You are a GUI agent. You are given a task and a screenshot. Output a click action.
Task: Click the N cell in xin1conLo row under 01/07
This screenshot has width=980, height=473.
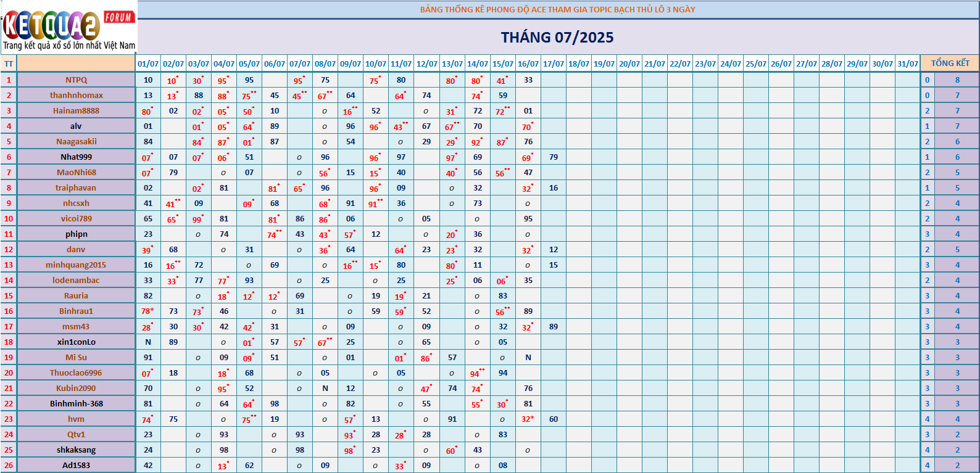tap(148, 342)
